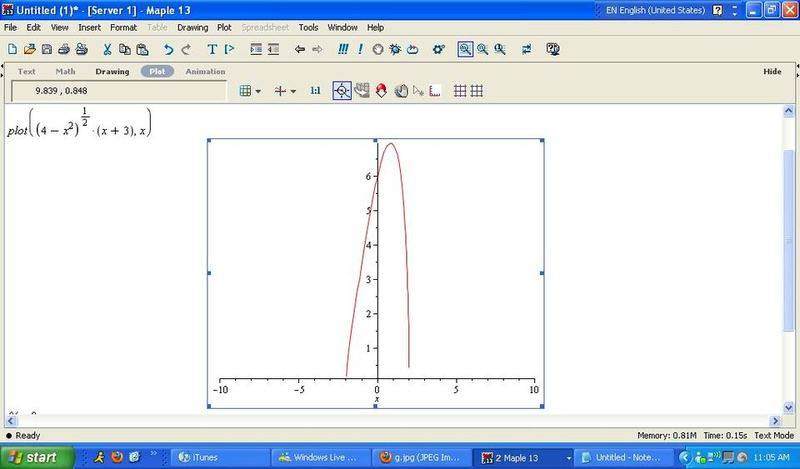800x469 pixels.
Task: Select the scale plot axes tool
Action: [362, 91]
